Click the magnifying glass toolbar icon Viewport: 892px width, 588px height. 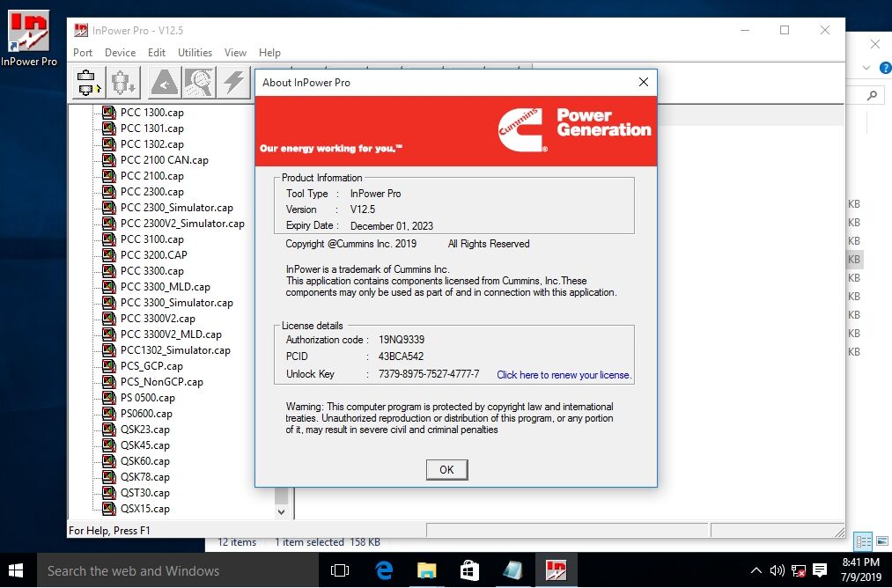[x=198, y=83]
